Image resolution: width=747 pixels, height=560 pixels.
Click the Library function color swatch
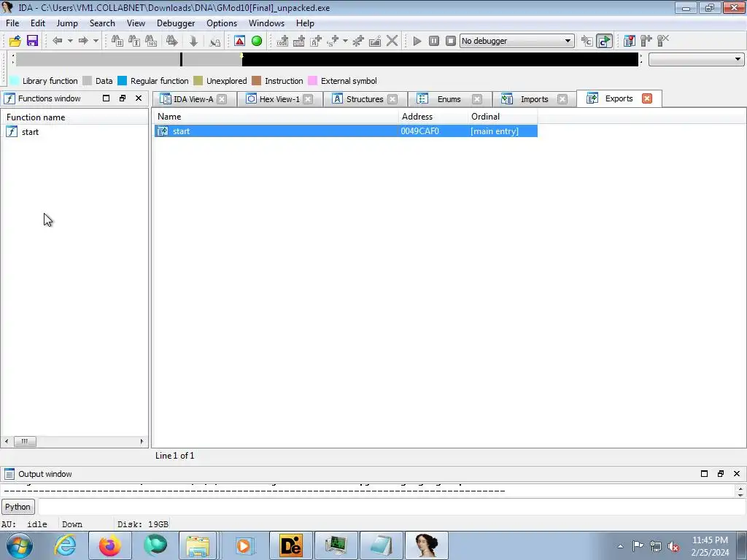click(x=15, y=81)
